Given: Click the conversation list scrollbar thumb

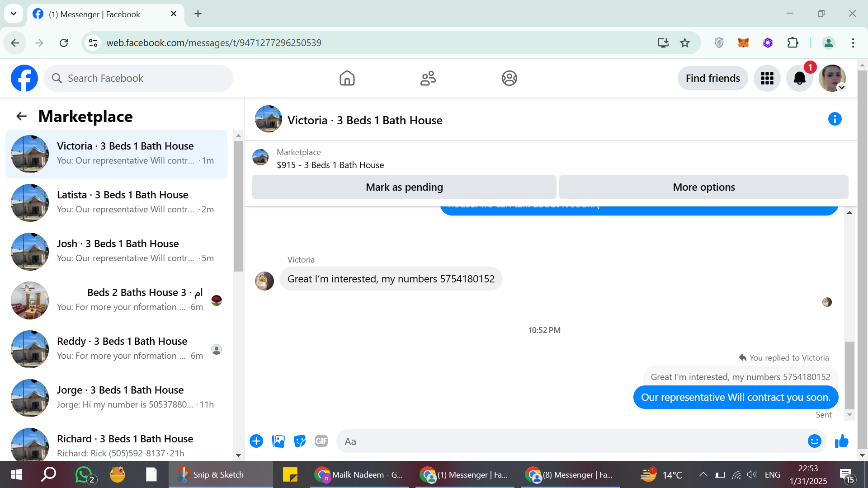Looking at the screenshot, I should pos(238,206).
